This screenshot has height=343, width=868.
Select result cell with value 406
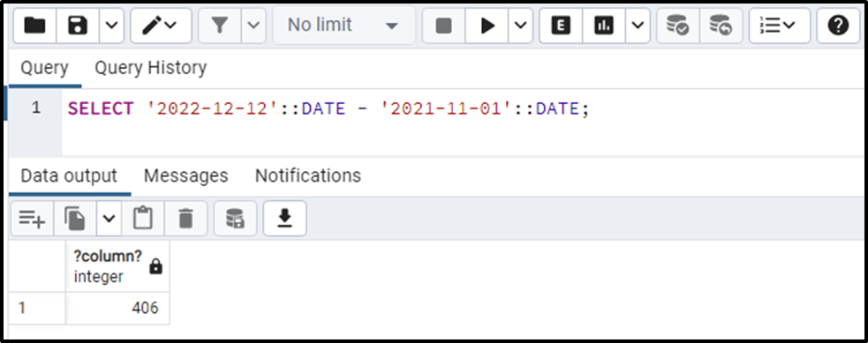(x=117, y=309)
